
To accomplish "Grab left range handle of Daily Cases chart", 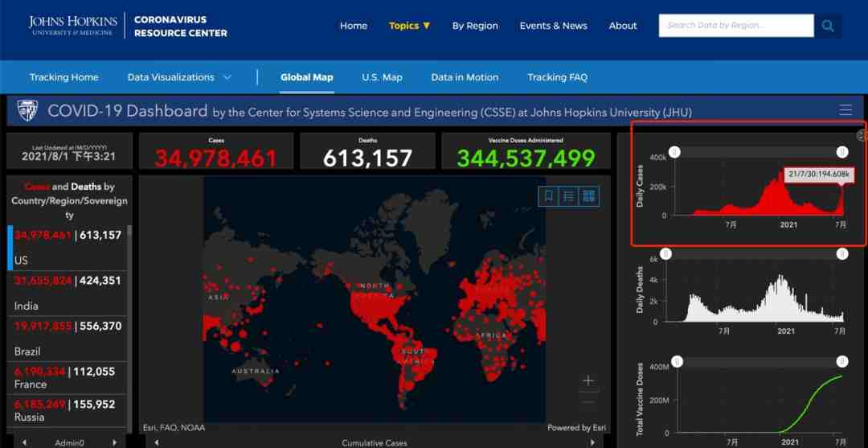I will 675,152.
